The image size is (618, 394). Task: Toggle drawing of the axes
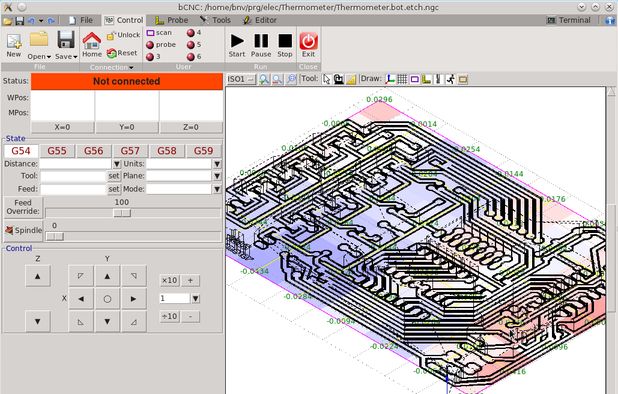pos(390,79)
